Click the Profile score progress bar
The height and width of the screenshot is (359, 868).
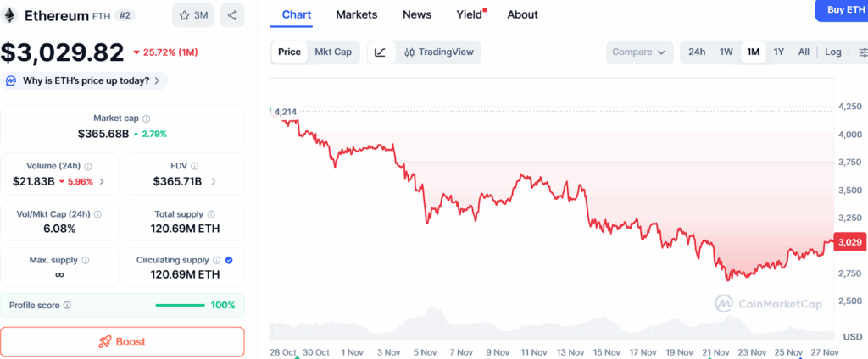tap(180, 305)
